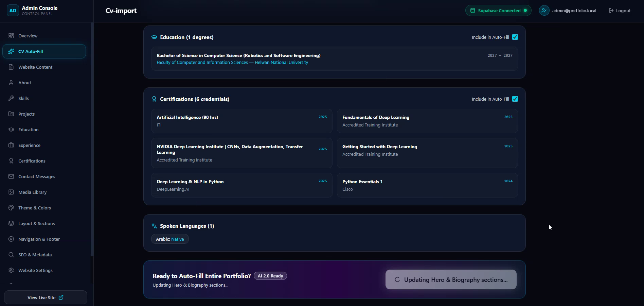Screen dimensions: 644x306
Task: Click the Arabic: Native language chip
Action: pos(170,239)
